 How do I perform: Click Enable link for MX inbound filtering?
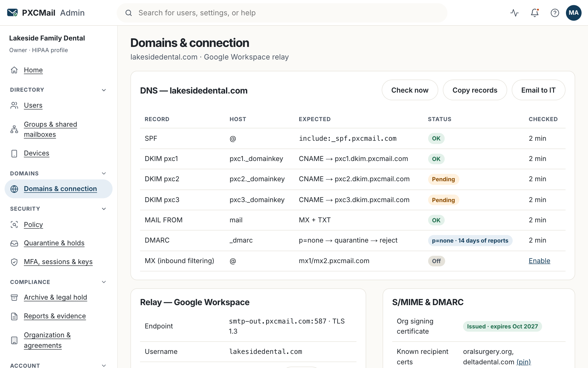[539, 261]
